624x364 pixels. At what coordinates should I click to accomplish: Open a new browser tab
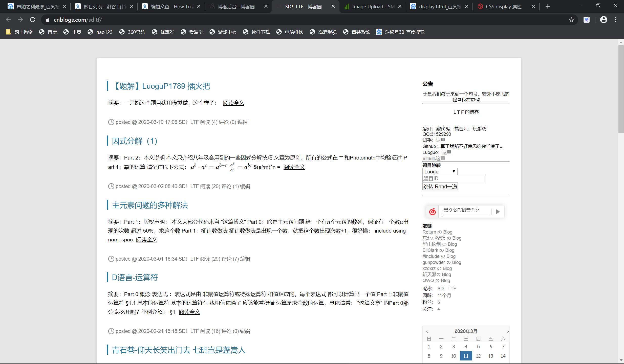pyautogui.click(x=548, y=7)
